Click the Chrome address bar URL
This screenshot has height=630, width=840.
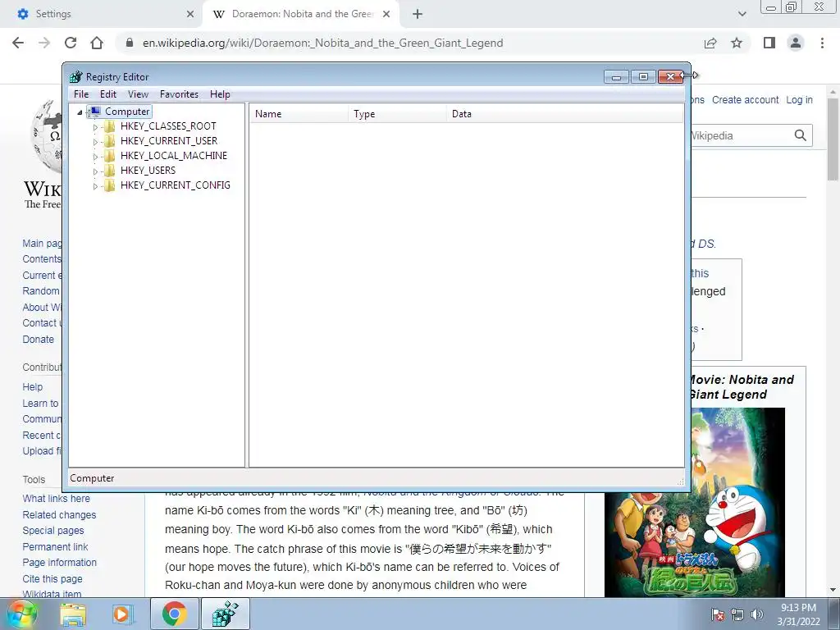322,43
